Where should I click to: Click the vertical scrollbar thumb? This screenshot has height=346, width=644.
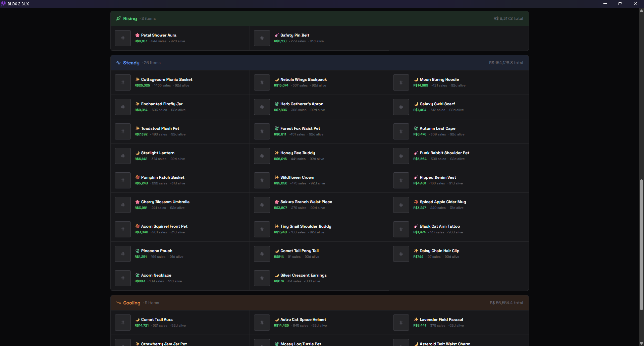(x=641, y=245)
